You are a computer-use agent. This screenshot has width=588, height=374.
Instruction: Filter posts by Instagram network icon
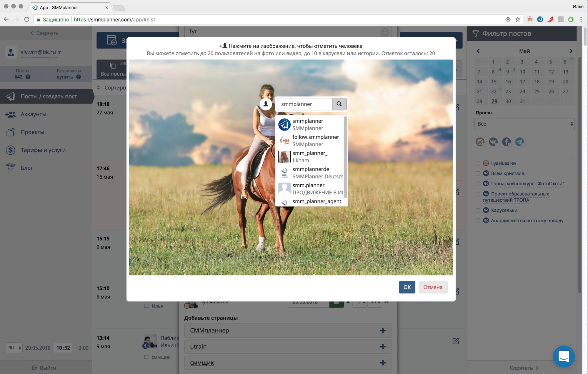coord(480,142)
